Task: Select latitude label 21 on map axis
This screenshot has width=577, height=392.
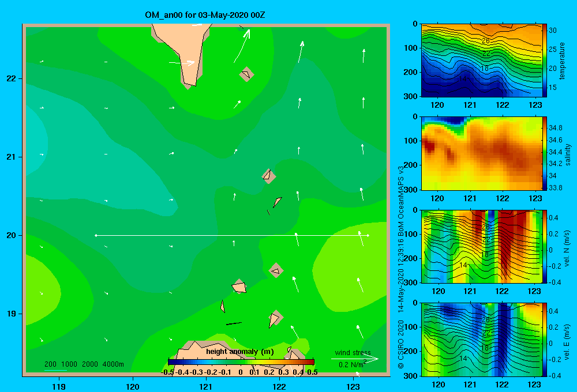Action: (x=12, y=157)
